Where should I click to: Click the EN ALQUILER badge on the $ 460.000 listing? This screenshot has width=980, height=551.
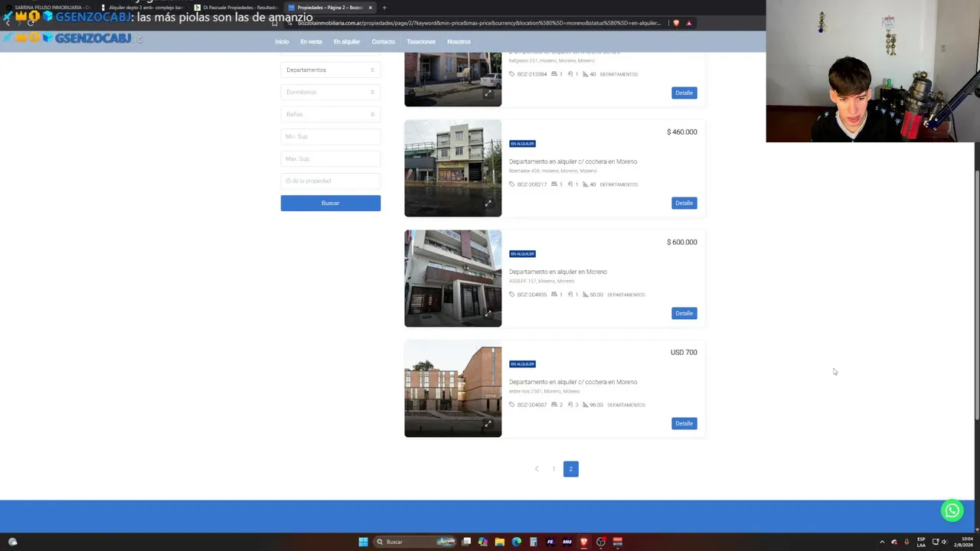522,144
